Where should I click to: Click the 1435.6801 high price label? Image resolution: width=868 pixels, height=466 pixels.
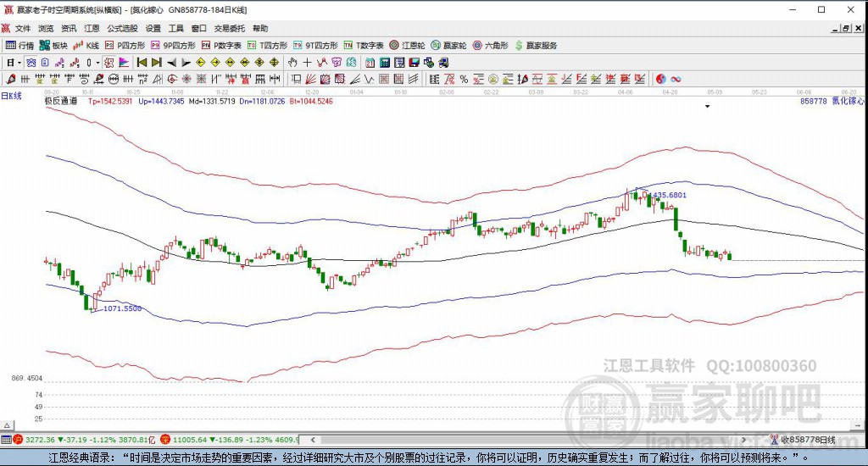pos(668,195)
